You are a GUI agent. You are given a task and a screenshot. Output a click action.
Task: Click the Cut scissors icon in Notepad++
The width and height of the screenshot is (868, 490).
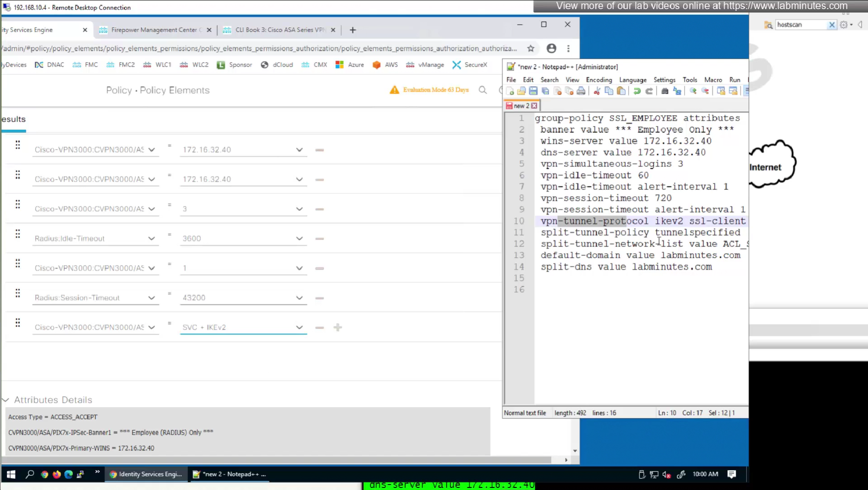point(597,91)
